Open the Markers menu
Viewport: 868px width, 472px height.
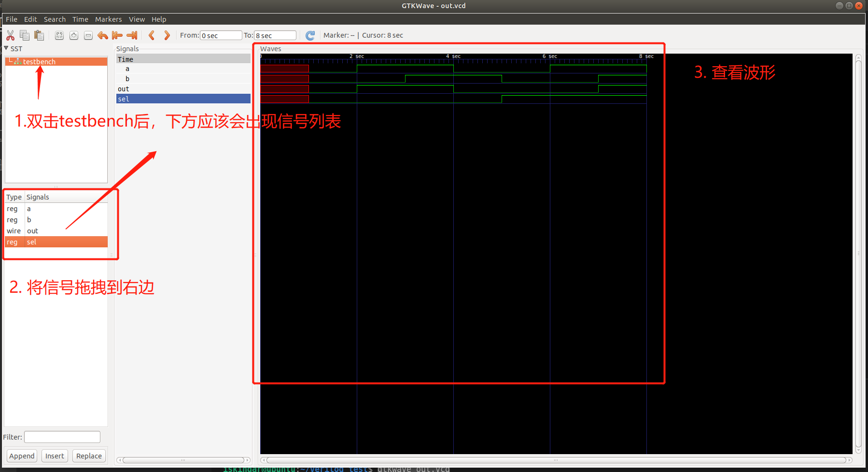108,19
